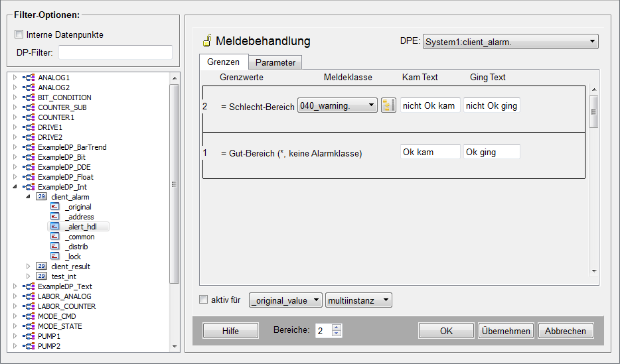Screen dimensions: 620x364
Task: Click the DP-Filter input field
Action: pos(115,52)
